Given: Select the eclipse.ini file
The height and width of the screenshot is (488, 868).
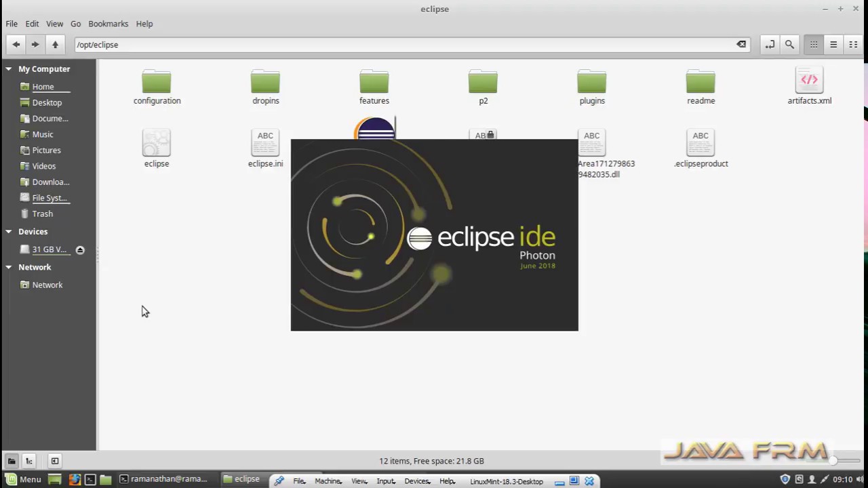Looking at the screenshot, I should pyautogui.click(x=265, y=148).
